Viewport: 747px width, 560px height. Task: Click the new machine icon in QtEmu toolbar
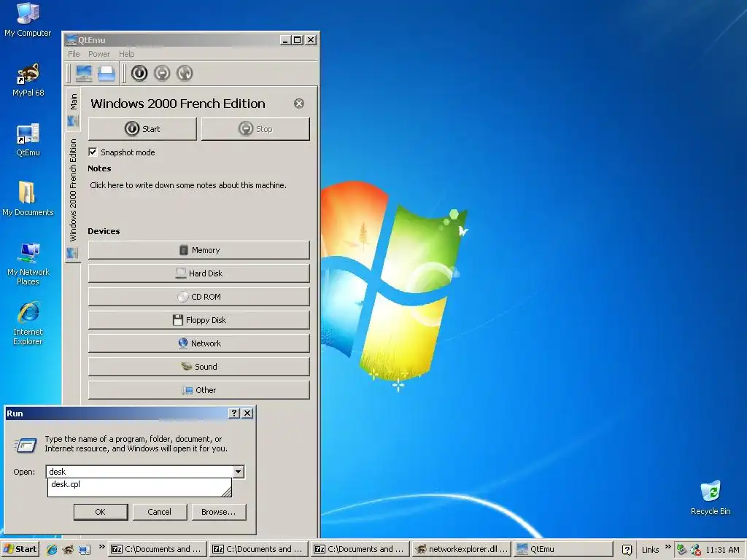click(x=84, y=74)
